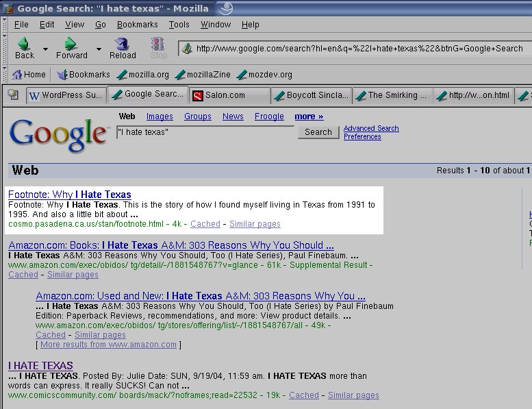Click the Mozilla window title bar icon
The height and width of the screenshot is (409, 532).
click(x=8, y=8)
